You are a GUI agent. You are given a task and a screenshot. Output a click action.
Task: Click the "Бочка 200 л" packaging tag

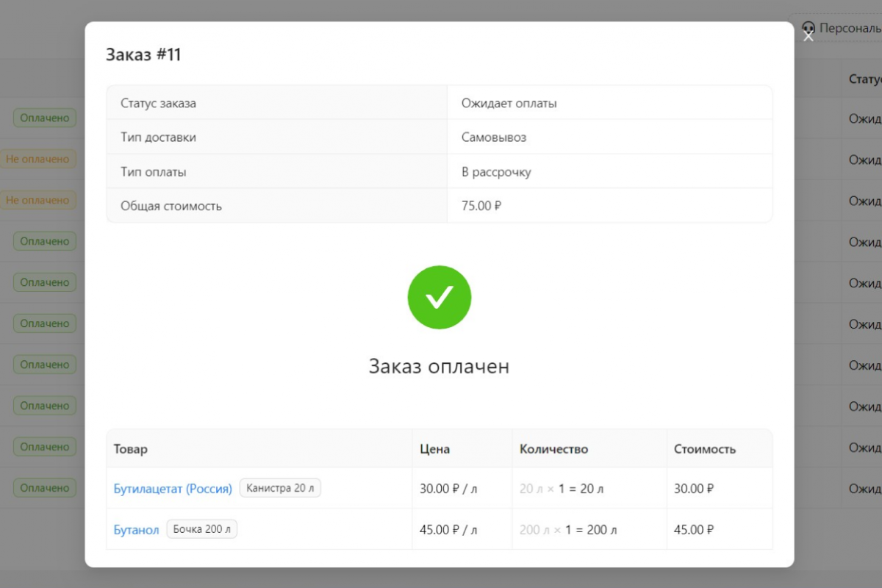pyautogui.click(x=201, y=528)
